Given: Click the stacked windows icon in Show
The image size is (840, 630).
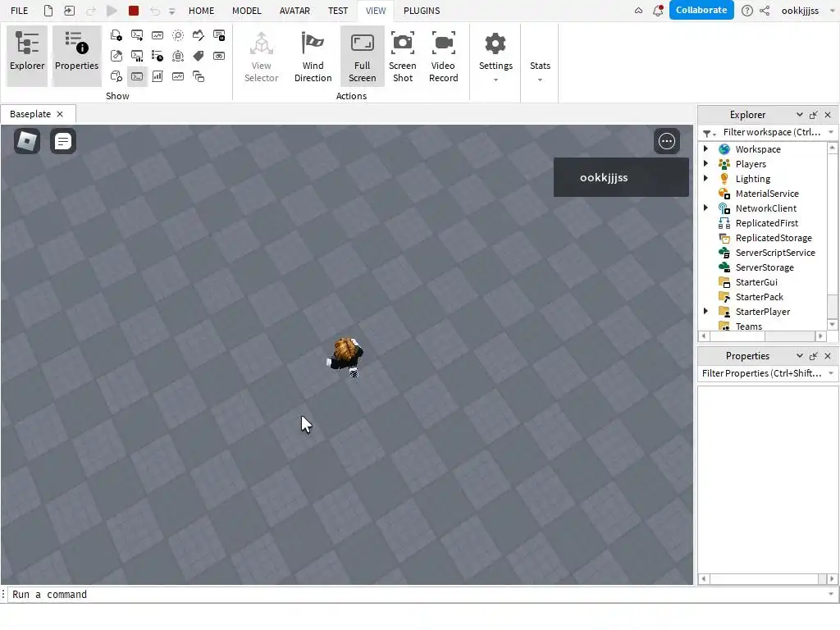Looking at the screenshot, I should point(199,76).
